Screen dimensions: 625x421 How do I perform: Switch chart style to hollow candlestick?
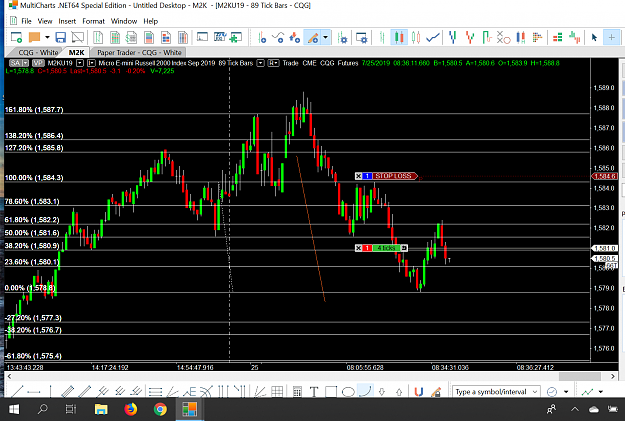click(416, 37)
